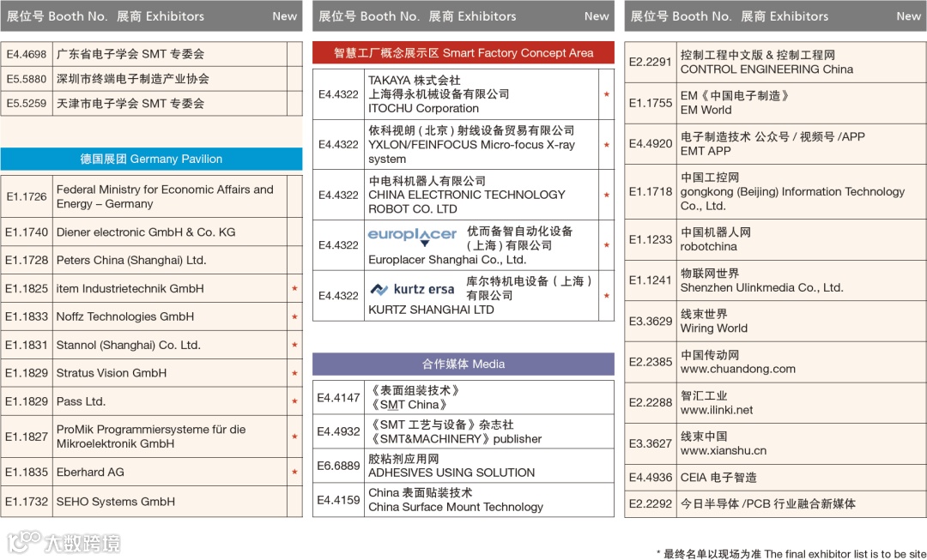Click the final exhibitor list footnote
This screenshot has width=927, height=560.
pyautogui.click(x=791, y=553)
